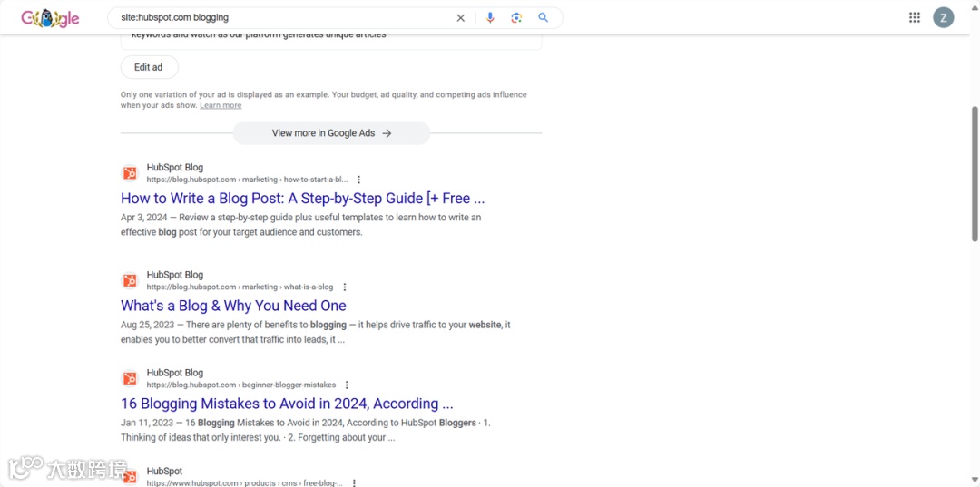Open three-dot menu for how-to-start-a-blog result
Viewport: 980px width, 487px height.
(x=358, y=180)
